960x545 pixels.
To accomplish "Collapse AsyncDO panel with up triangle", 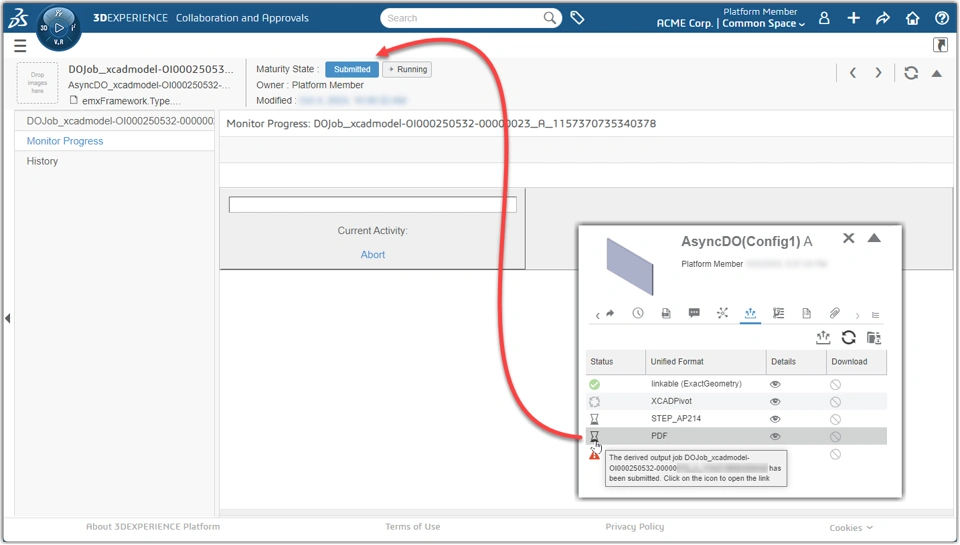I will 874,238.
